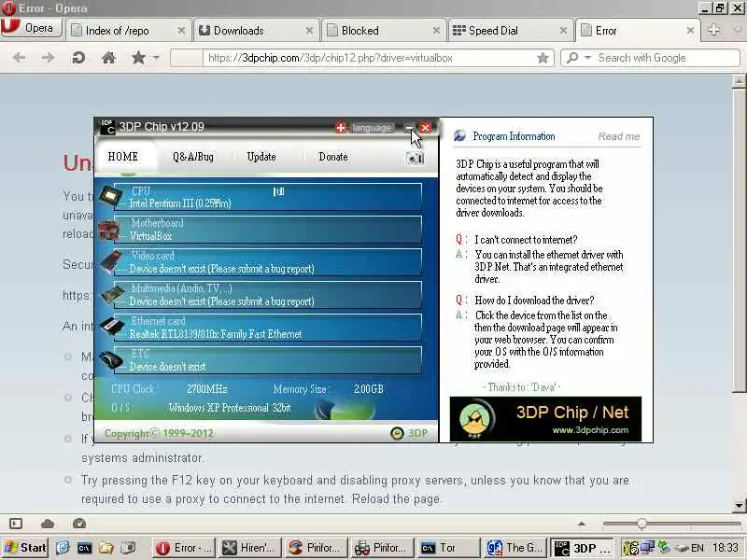747x560 pixels.
Task: Go to Opera home page icon
Action: click(108, 58)
